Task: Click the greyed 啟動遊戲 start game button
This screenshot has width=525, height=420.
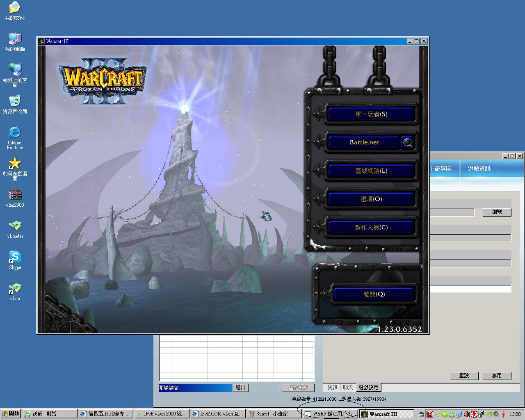Action: (298, 388)
